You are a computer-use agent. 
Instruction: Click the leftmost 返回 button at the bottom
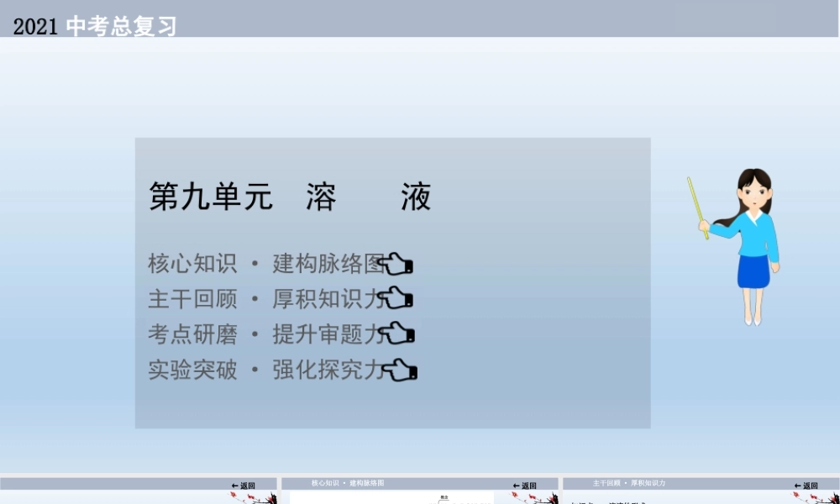pos(244,485)
